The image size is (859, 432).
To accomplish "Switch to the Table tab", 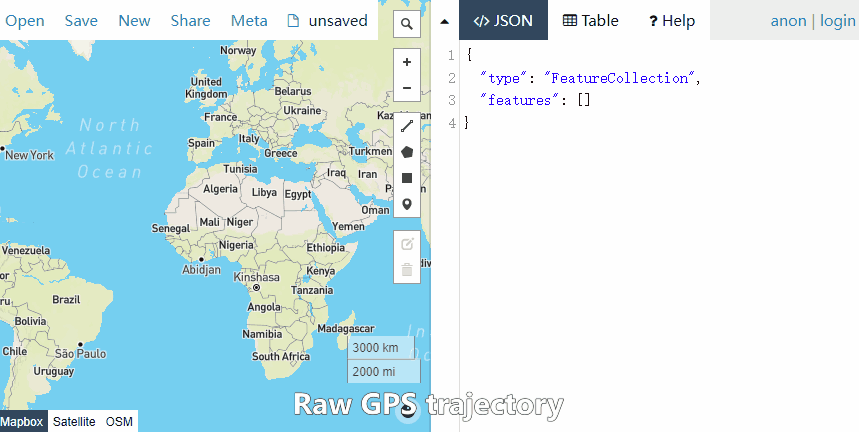I will tap(591, 20).
